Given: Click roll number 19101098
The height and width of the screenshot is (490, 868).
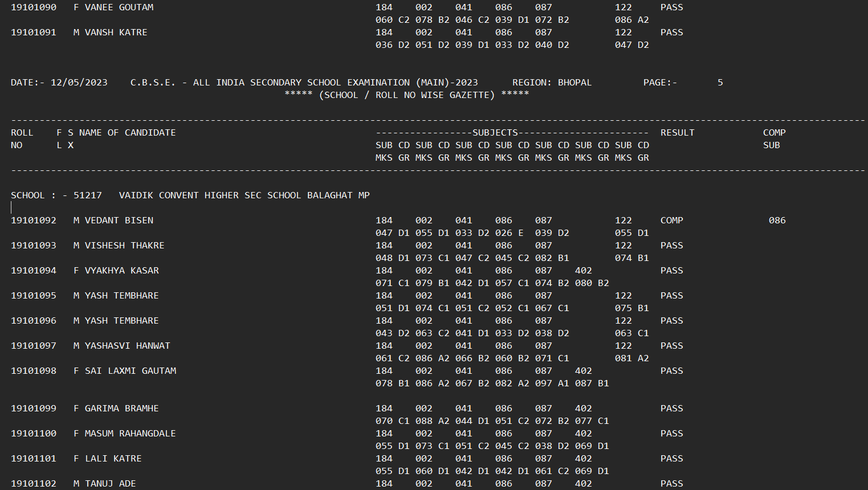Looking at the screenshot, I should click(34, 371).
